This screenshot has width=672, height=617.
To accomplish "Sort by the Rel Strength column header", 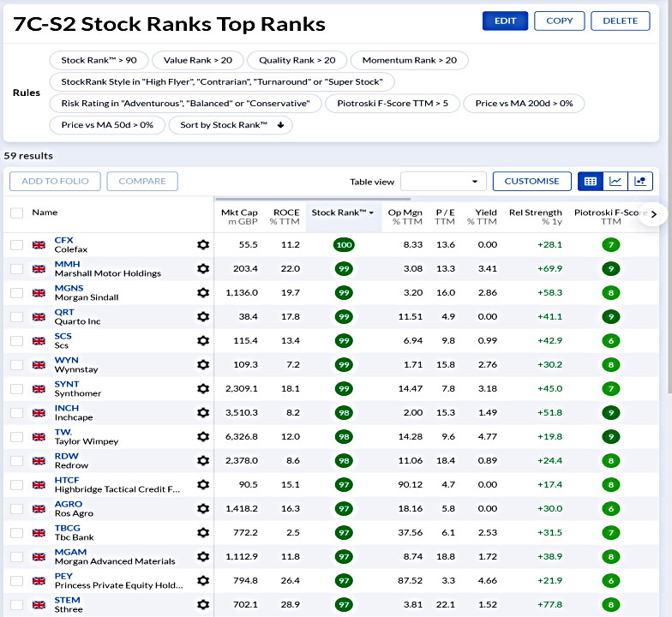I will tap(535, 217).
